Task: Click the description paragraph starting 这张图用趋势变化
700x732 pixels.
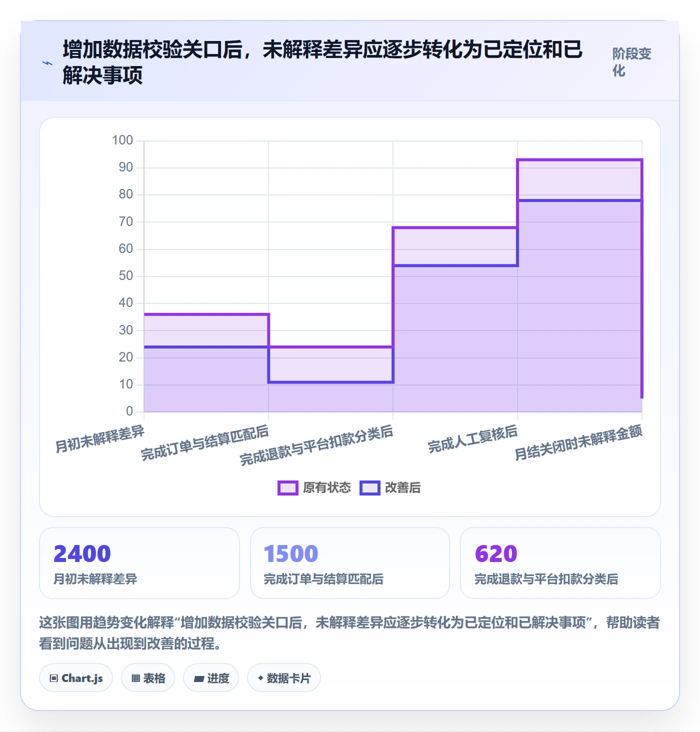Action: [349, 633]
